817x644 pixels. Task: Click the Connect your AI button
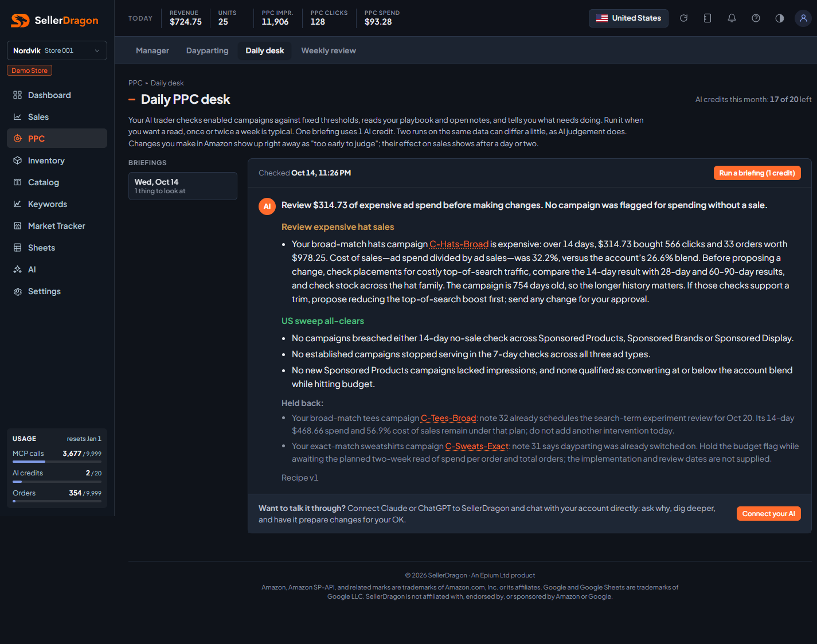768,514
